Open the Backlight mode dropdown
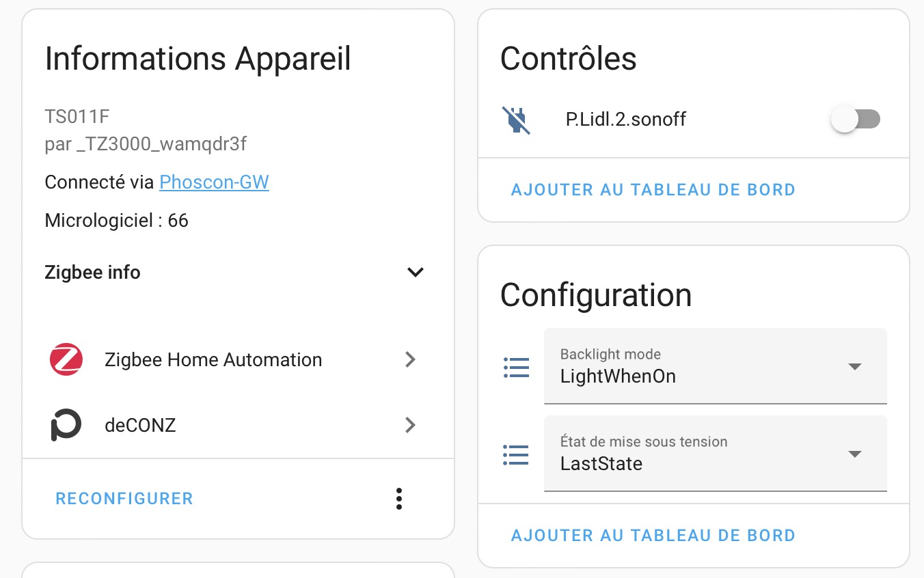This screenshot has height=578, width=924. pyautogui.click(x=855, y=366)
